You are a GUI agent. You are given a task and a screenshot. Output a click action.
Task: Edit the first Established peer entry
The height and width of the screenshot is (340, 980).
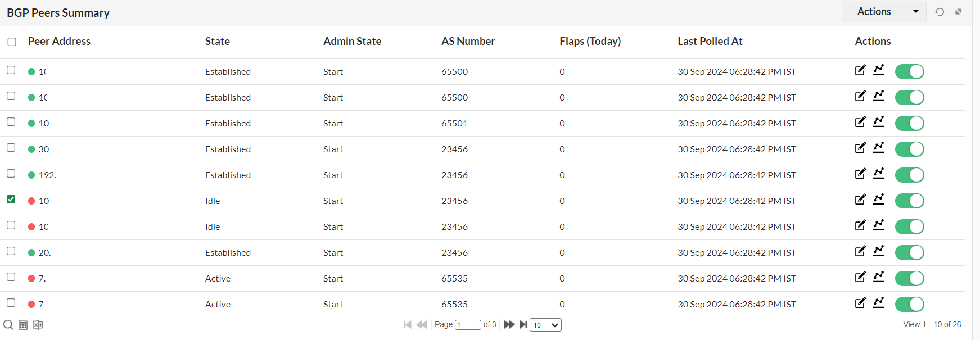[860, 70]
